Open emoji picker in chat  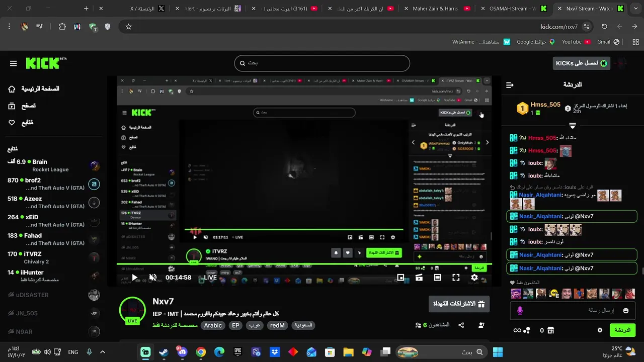point(626,311)
